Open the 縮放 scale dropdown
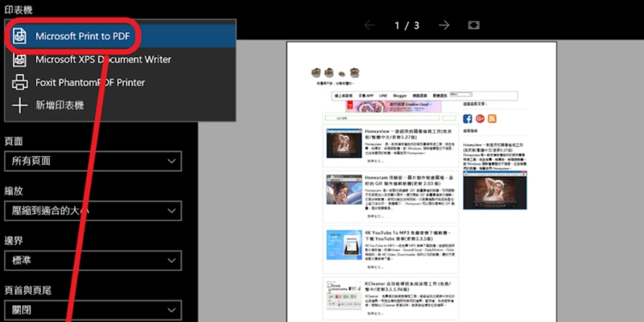This screenshot has height=322, width=644. (93, 211)
